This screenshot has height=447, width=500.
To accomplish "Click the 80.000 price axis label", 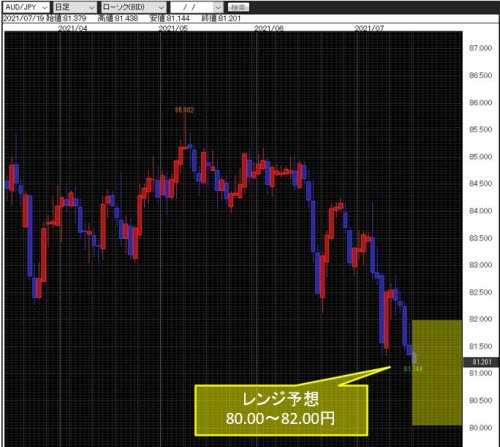I will 480,428.
